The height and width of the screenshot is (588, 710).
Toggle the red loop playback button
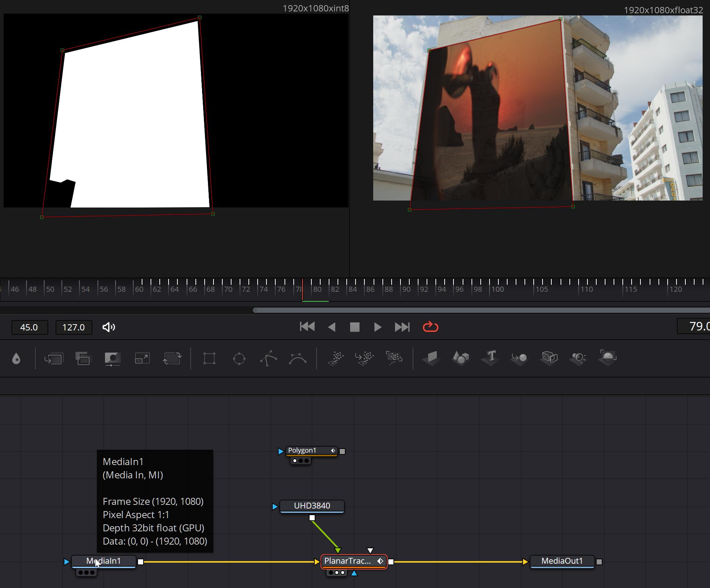(x=430, y=327)
